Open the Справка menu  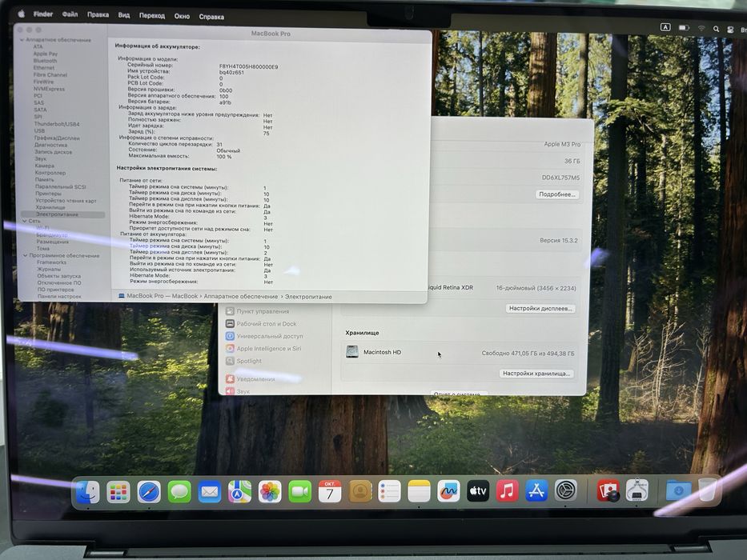point(211,17)
